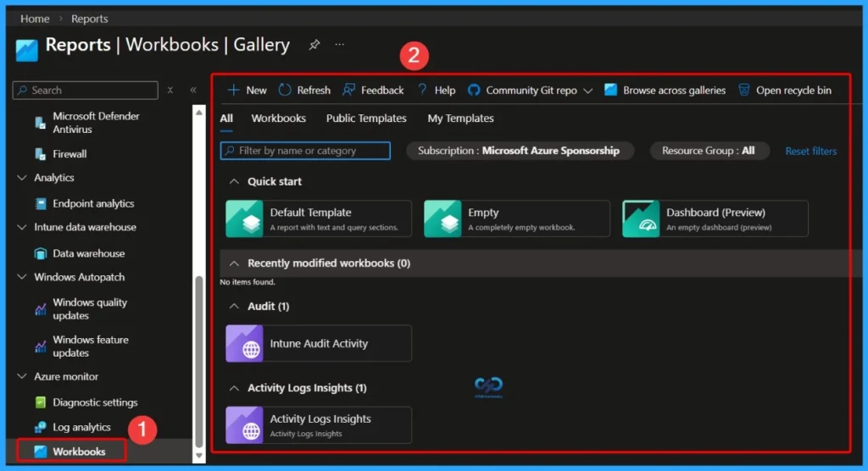Click the Intune Audit Activity globe icon
This screenshot has width=868, height=471.
(245, 344)
